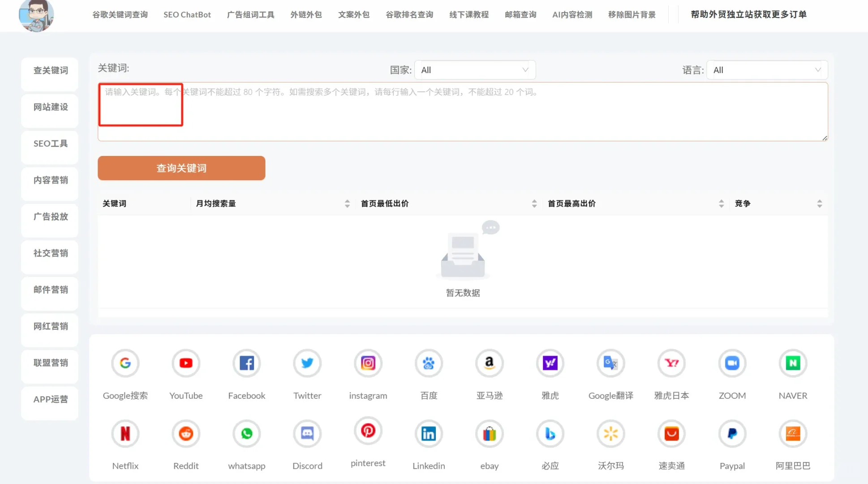The image size is (868, 484).
Task: Open 谷歌关键词查询 in top navigation
Action: pos(120,15)
